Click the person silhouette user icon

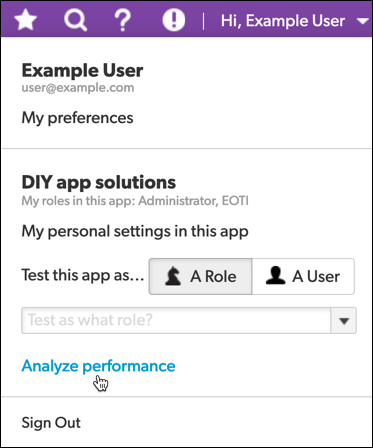tap(275, 276)
